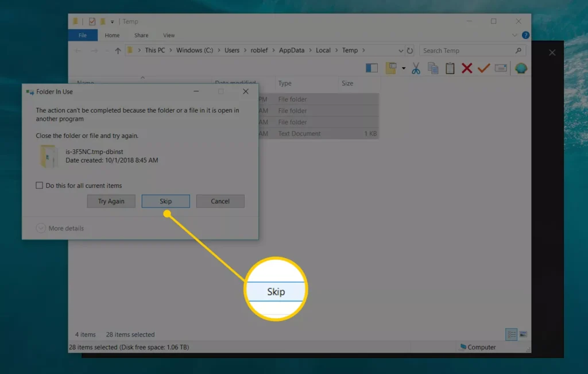Click the Copy icon in toolbar

pos(433,68)
